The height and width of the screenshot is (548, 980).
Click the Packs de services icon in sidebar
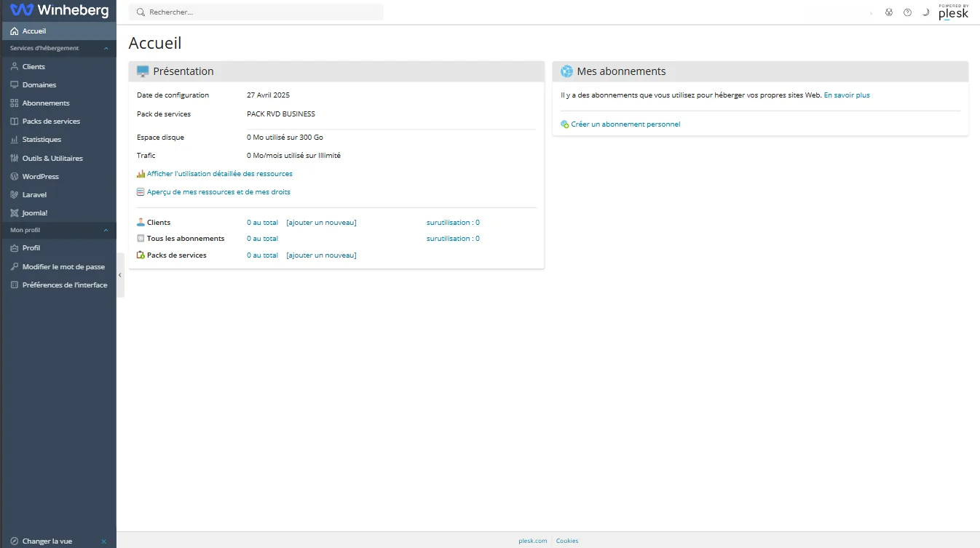[x=15, y=121]
